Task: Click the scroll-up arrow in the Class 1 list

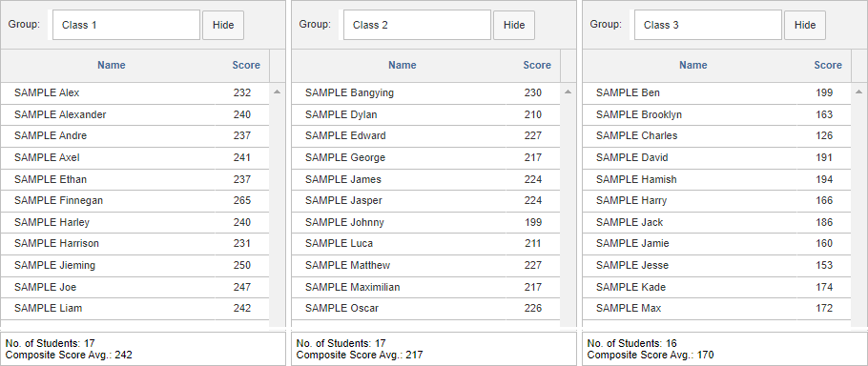Action: [x=277, y=91]
